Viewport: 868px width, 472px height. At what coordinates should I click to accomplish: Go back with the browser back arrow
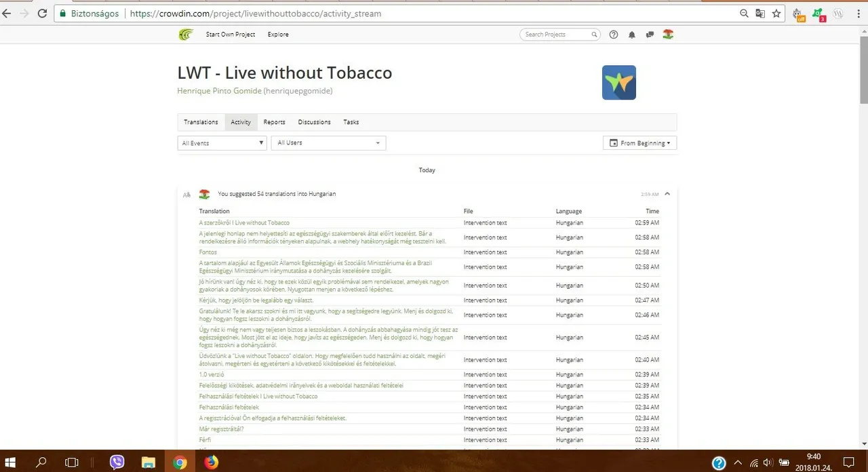7,13
